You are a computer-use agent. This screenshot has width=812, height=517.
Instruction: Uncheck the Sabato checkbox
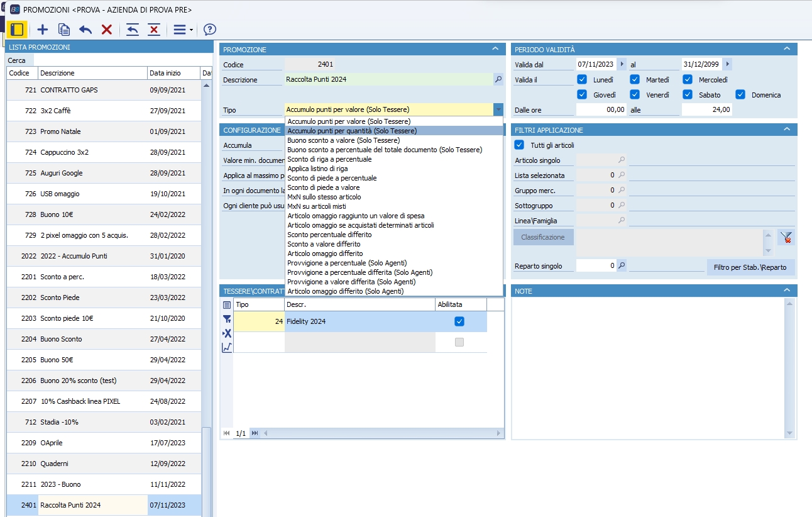(688, 95)
